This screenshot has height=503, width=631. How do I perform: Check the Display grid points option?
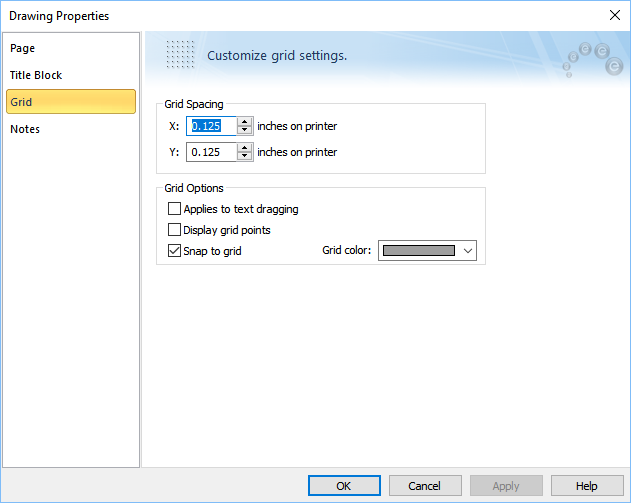coord(175,230)
